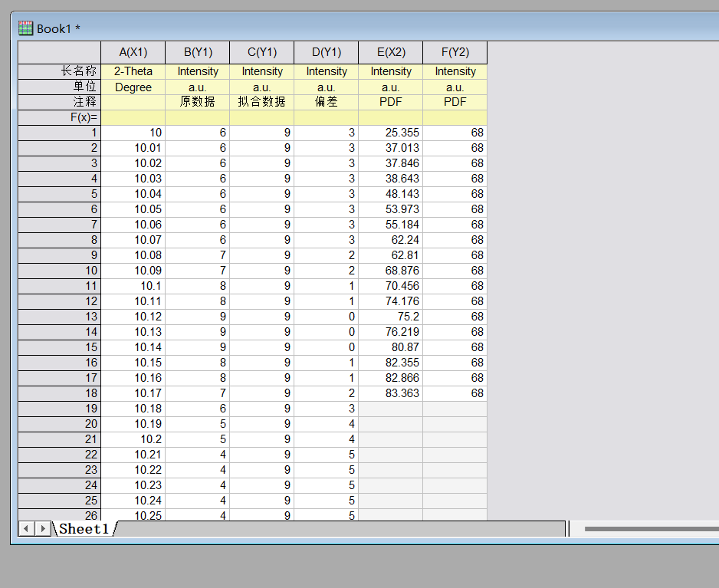Screen dimensions: 719x588
Task: Select column E(X2) header
Action: 390,52
